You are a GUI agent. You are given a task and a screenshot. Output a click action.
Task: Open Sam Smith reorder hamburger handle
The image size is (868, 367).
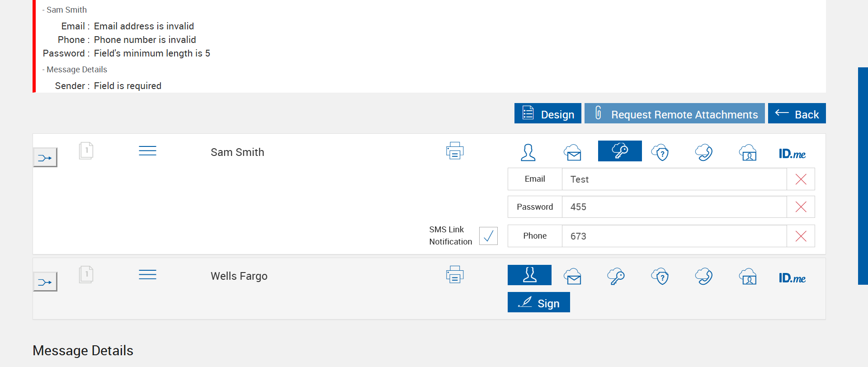click(147, 151)
